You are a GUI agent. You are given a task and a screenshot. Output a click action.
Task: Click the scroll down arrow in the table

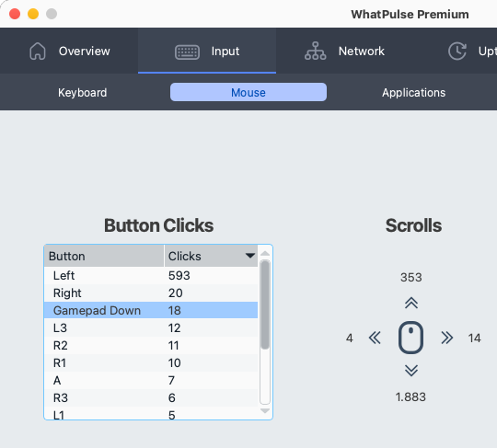click(x=265, y=411)
